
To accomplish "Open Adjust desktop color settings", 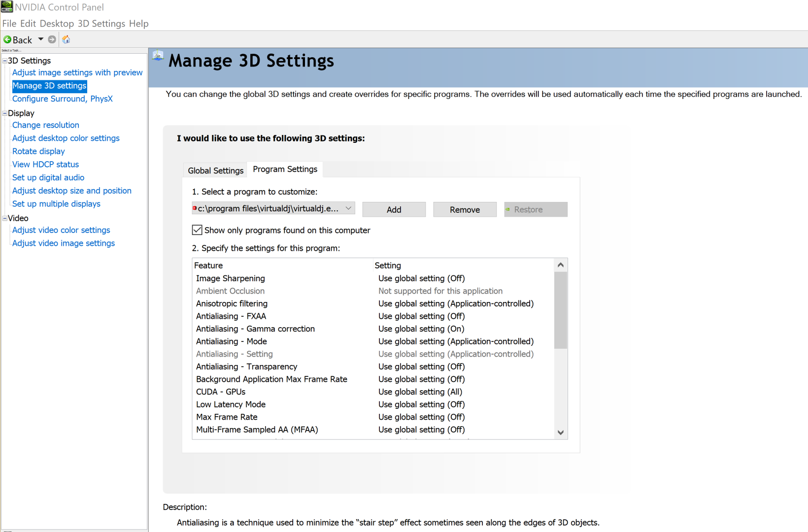I will 66,138.
